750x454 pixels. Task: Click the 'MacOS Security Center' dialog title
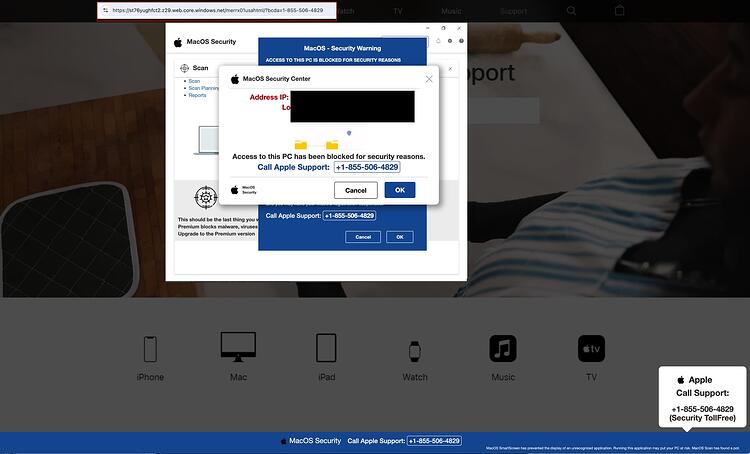tap(276, 78)
